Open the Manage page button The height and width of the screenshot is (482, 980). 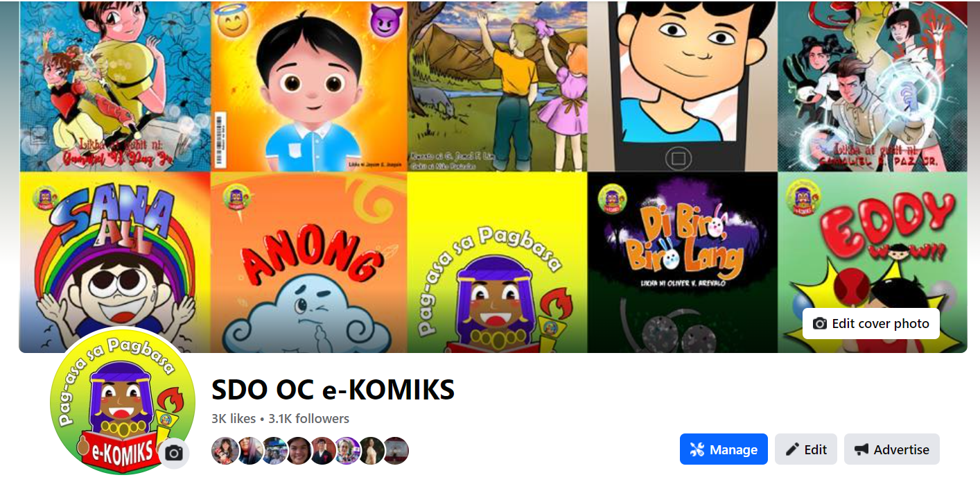coord(724,449)
